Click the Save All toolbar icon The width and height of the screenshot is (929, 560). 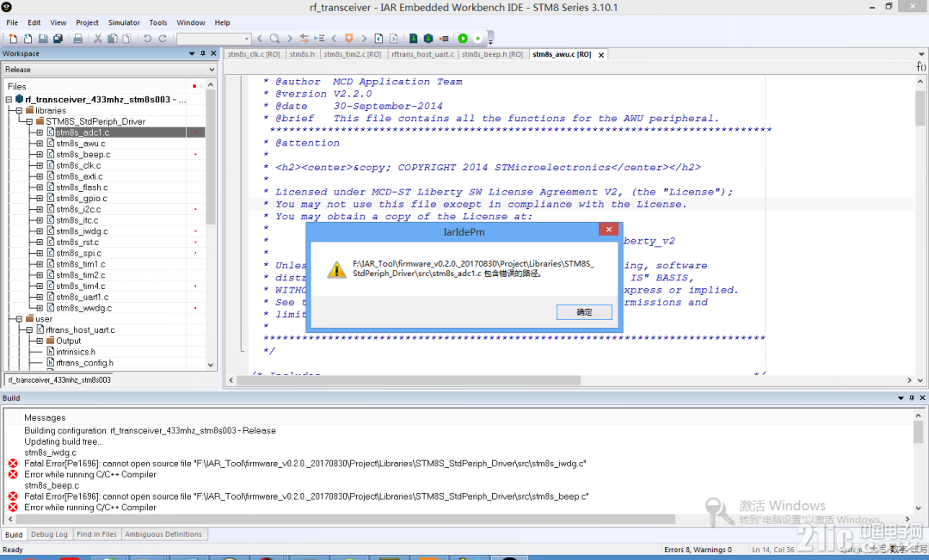58,39
